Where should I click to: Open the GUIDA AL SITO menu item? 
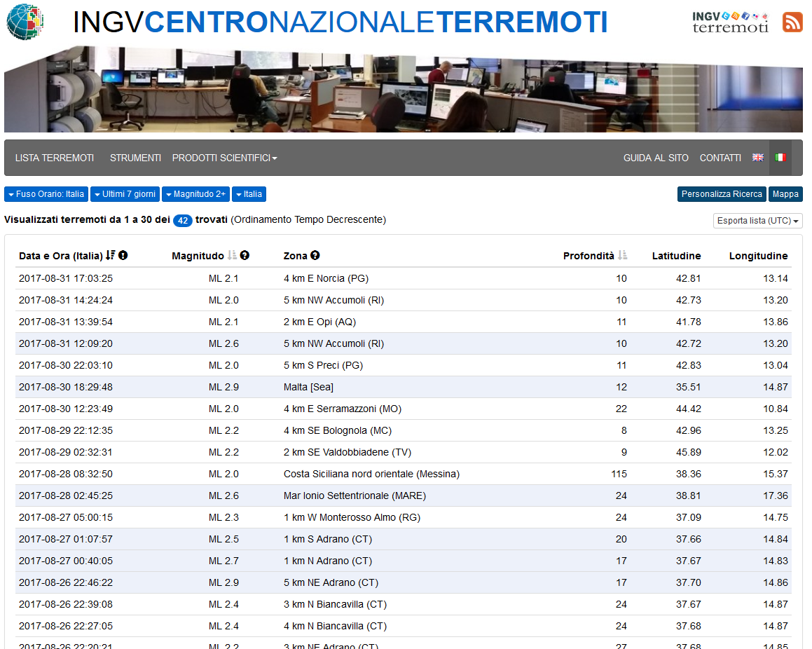point(656,158)
